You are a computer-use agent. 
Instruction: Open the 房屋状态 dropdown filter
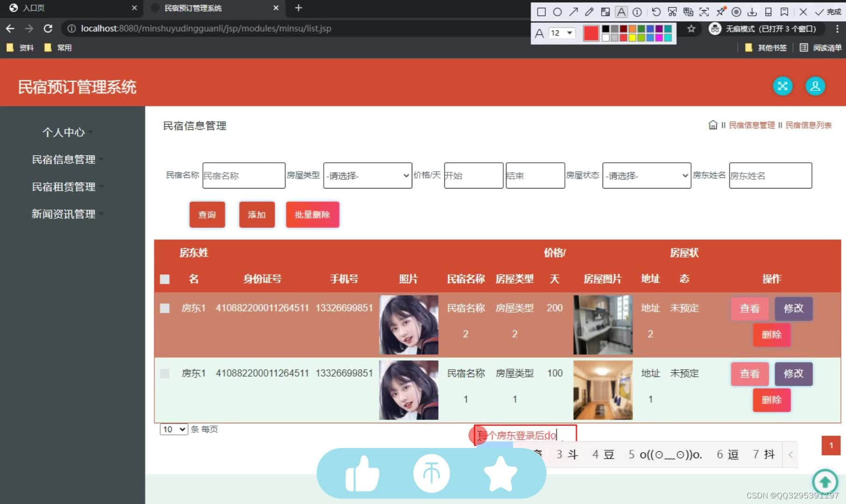(x=647, y=175)
